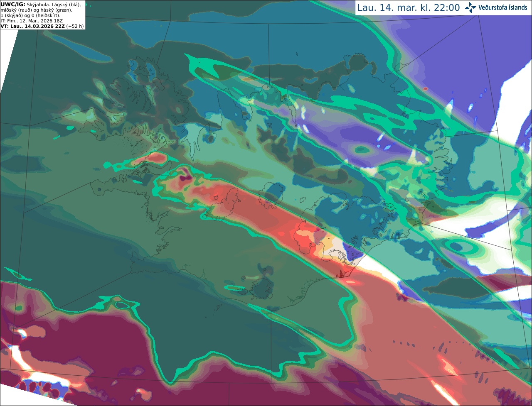Click the "1 (skýjað) og 0 (heiðskírt)." line
The height and width of the screenshot is (406, 532).
coord(30,15)
